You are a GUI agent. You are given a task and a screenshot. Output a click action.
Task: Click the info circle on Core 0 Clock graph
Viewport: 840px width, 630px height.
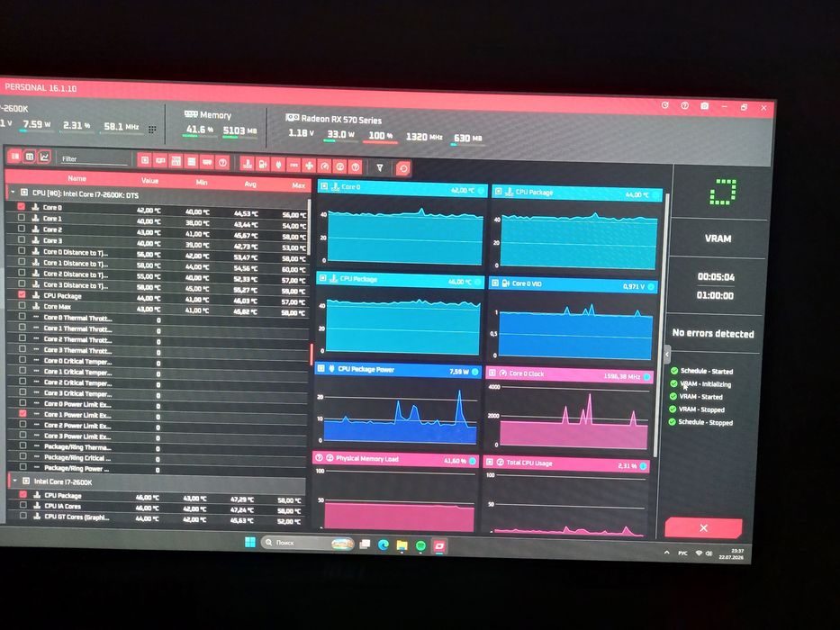pos(647,377)
